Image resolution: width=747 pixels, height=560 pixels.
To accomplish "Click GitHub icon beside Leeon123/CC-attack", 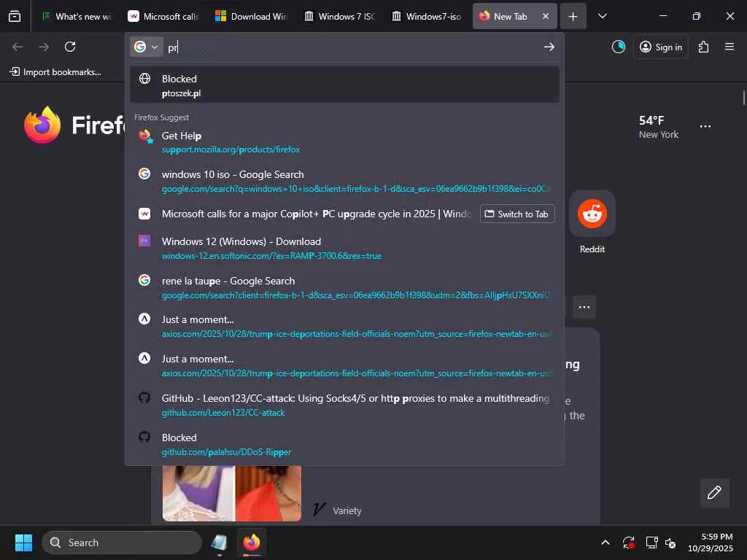I will pos(144,397).
